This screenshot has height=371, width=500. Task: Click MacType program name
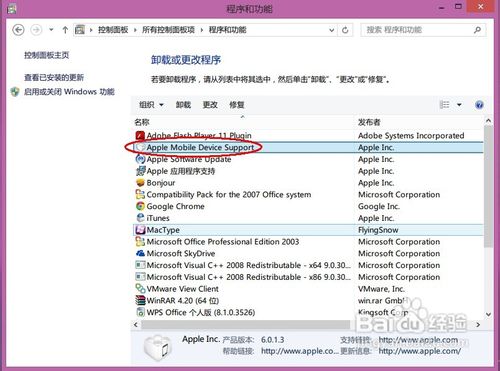click(163, 230)
